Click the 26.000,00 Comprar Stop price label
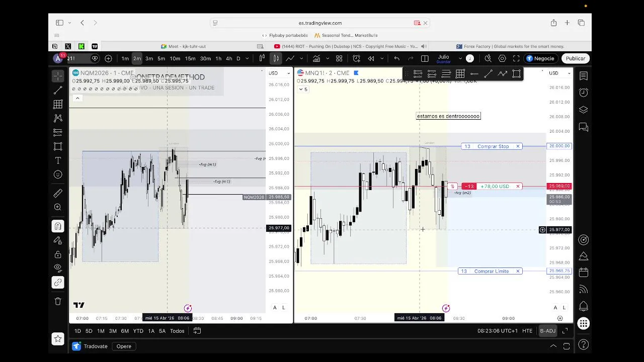 click(x=559, y=146)
